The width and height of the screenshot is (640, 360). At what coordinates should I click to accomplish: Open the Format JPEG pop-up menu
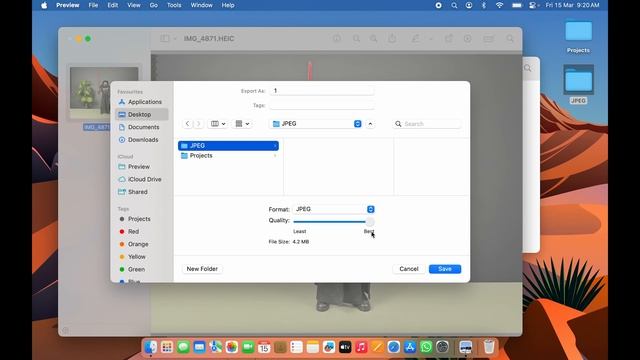(x=333, y=209)
